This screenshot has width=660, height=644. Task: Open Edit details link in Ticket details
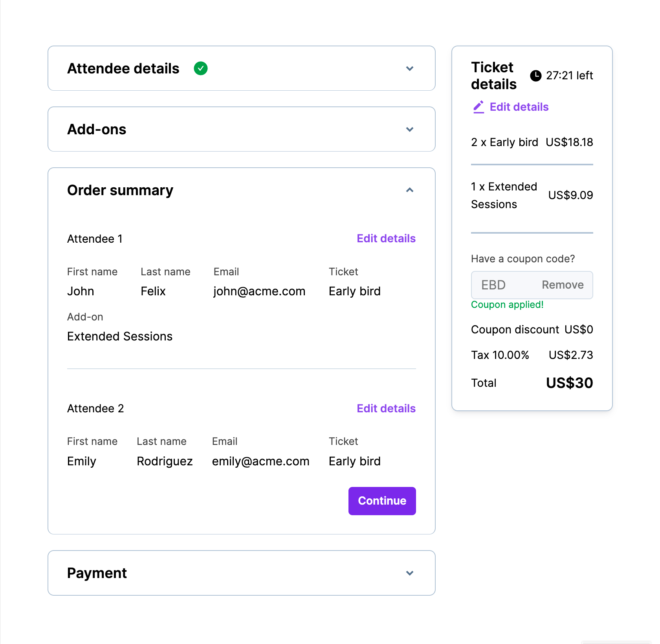[x=519, y=107]
